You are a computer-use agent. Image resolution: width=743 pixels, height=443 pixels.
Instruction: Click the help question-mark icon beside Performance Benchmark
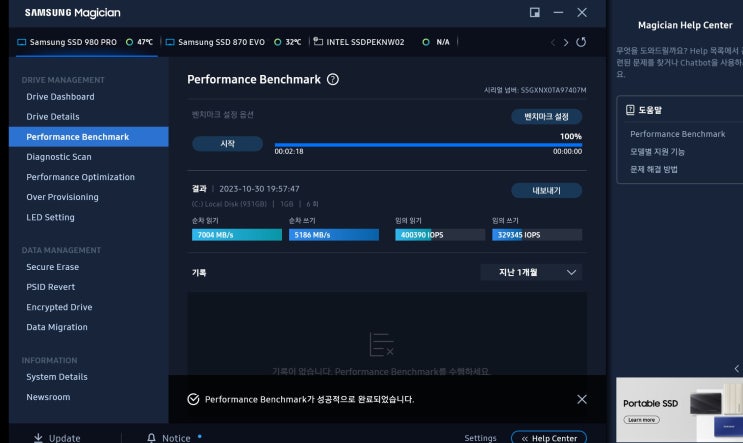(x=333, y=80)
